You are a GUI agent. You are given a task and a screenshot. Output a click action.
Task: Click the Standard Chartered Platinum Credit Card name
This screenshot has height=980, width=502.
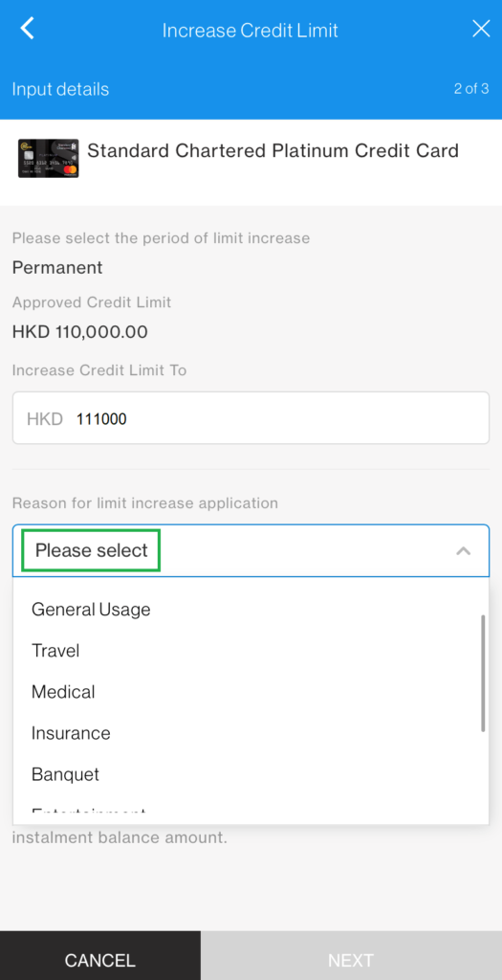(x=273, y=150)
